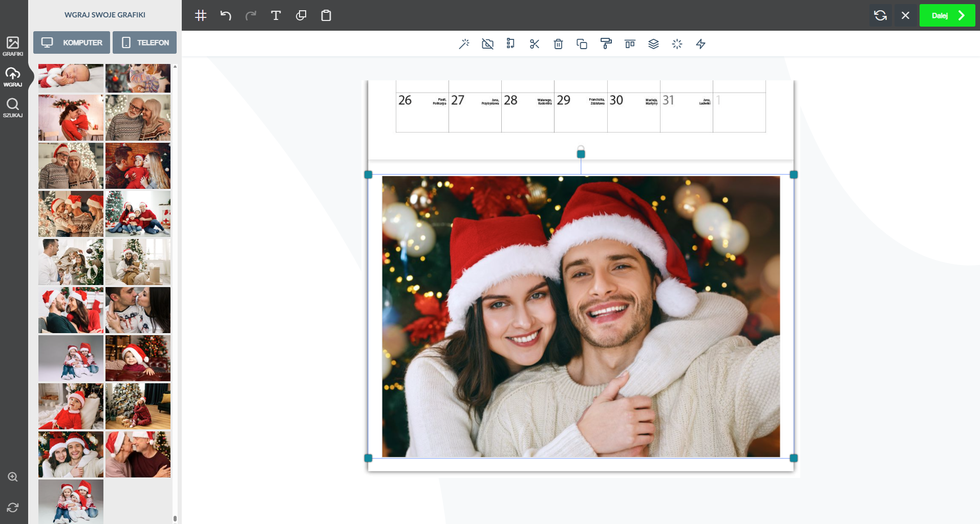Image resolution: width=980 pixels, height=524 pixels.
Task: Click the rotation handle above the photo
Action: click(581, 154)
